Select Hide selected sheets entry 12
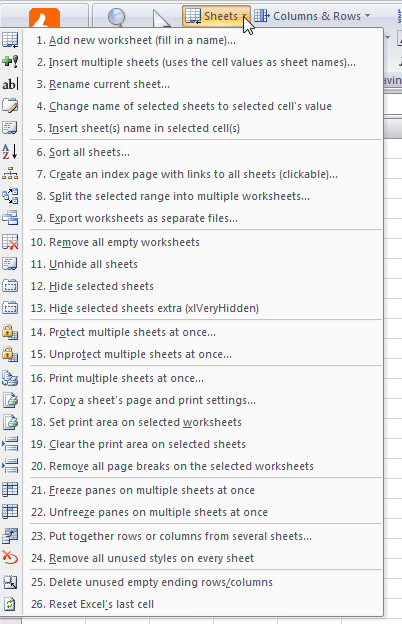This screenshot has width=402, height=624. 203,286
